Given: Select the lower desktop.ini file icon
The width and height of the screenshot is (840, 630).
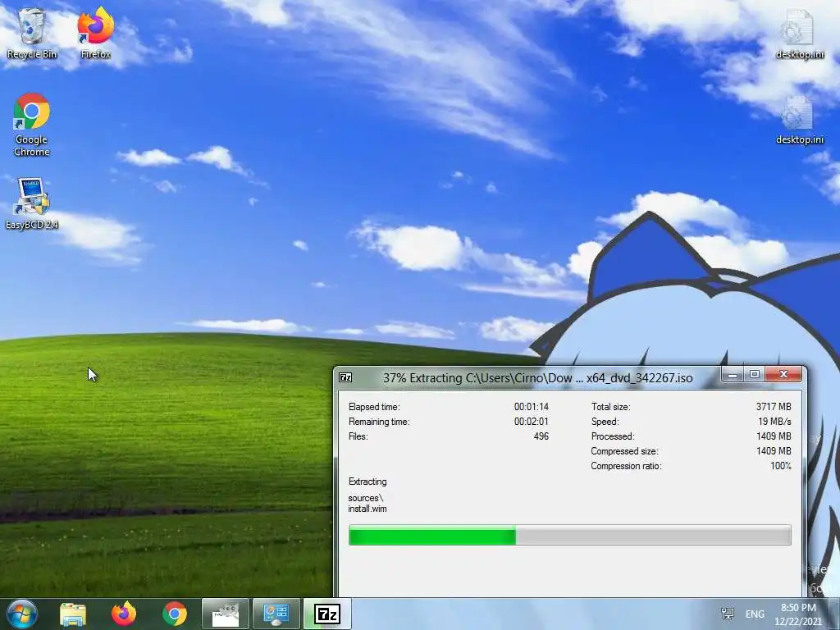Looking at the screenshot, I should [799, 120].
